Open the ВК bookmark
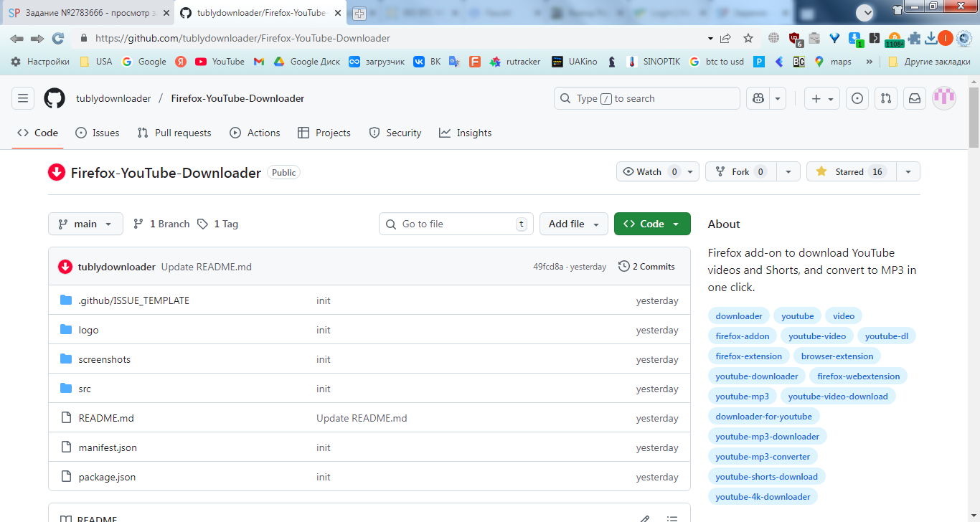The width and height of the screenshot is (980, 522). (427, 62)
